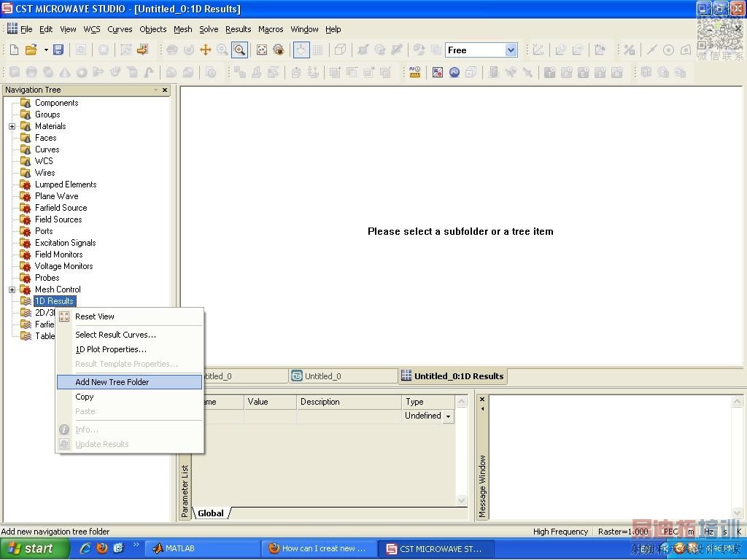
Task: Open view options gear icon
Action: (279, 50)
